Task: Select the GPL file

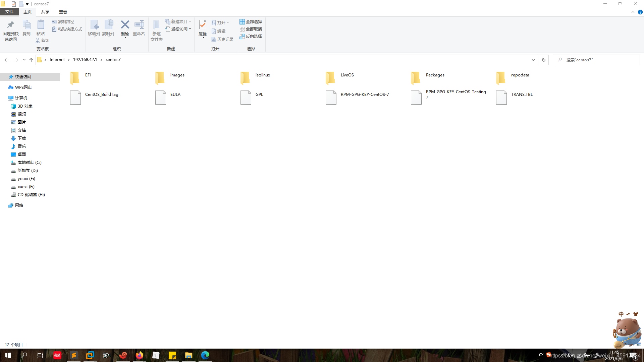Action: [x=252, y=97]
